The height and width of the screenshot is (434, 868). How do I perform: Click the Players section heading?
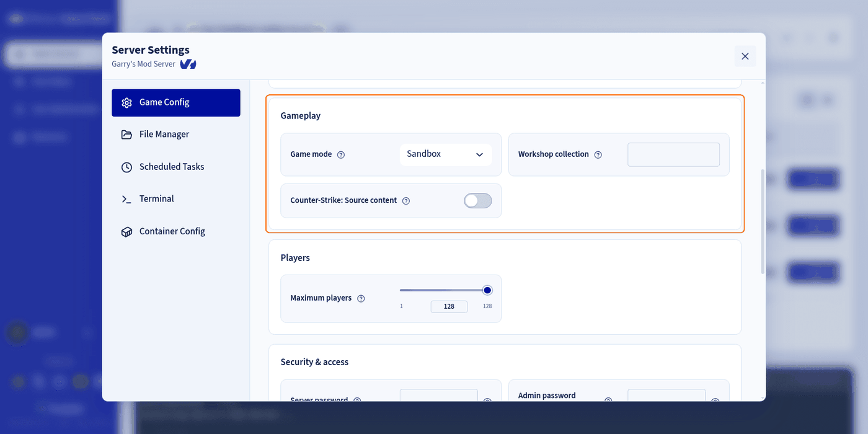[x=295, y=258]
